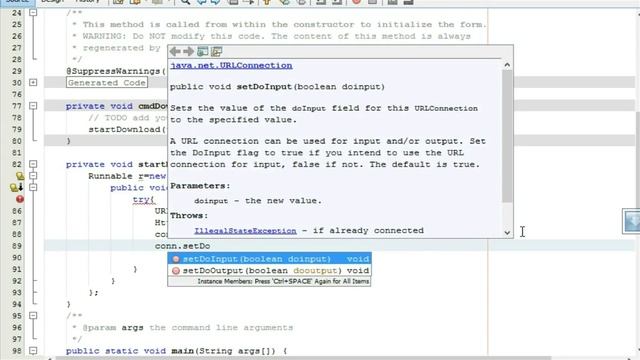The width and height of the screenshot is (640, 360).
Task: Click the 'Instance Members' completion footer hint
Action: [269, 281]
